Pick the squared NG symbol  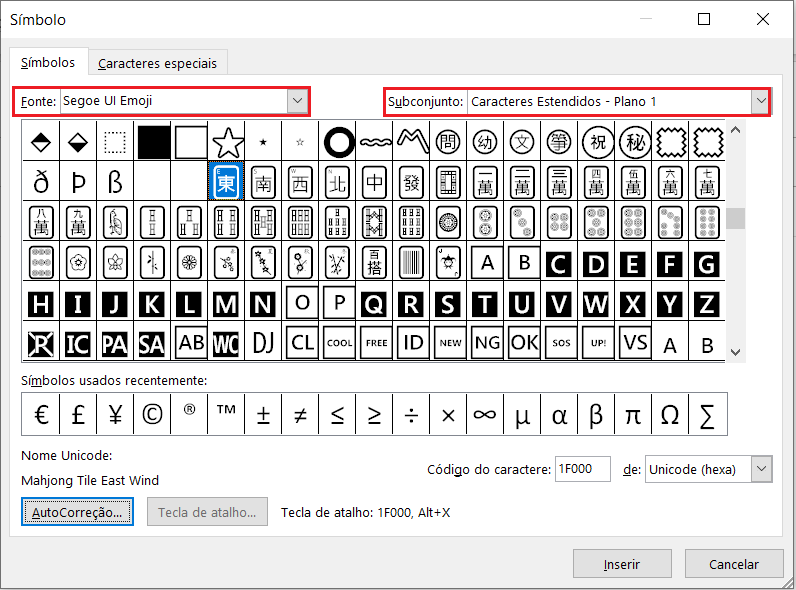tap(487, 343)
